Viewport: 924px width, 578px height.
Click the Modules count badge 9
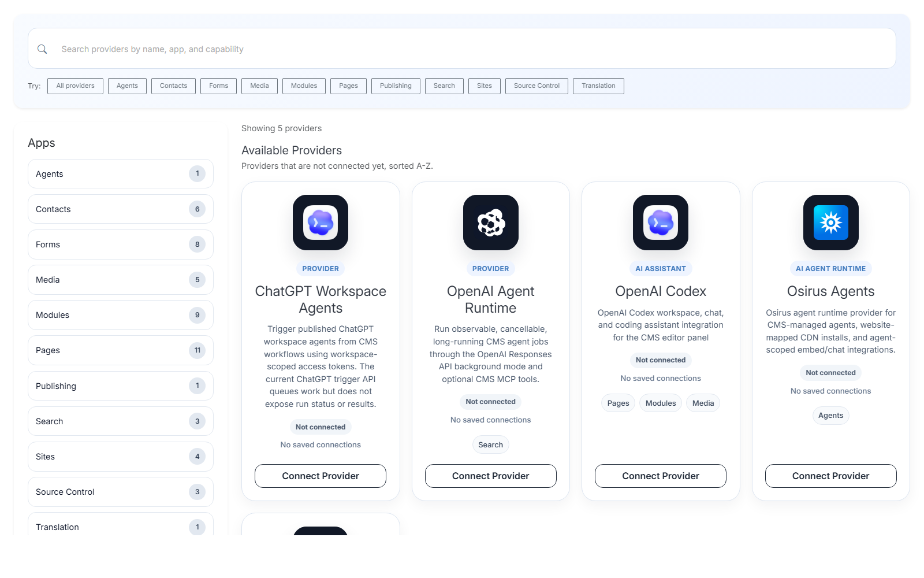coord(198,315)
